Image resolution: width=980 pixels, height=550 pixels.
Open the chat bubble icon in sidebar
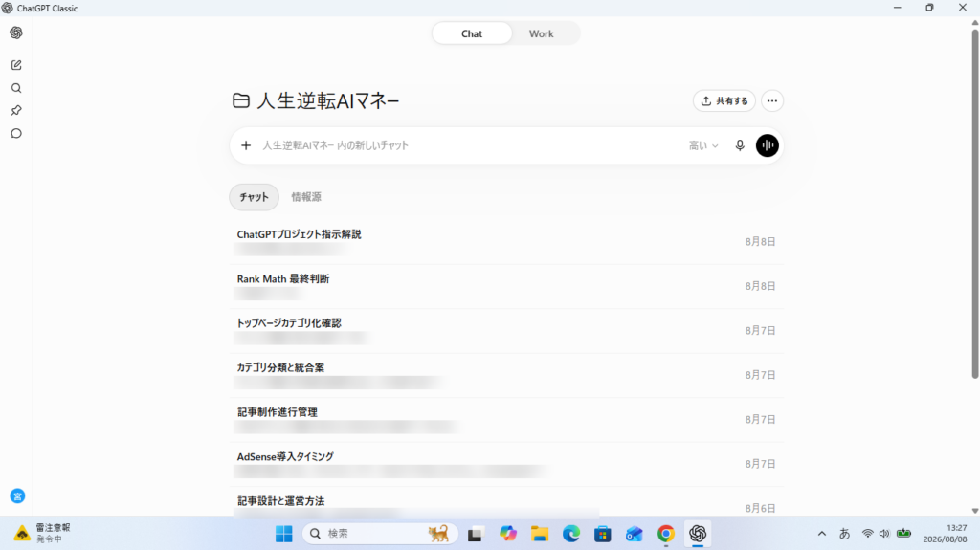click(x=16, y=133)
